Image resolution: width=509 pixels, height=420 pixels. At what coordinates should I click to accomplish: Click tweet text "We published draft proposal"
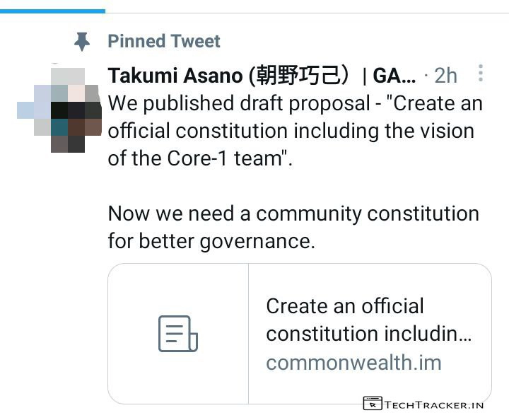[x=239, y=103]
